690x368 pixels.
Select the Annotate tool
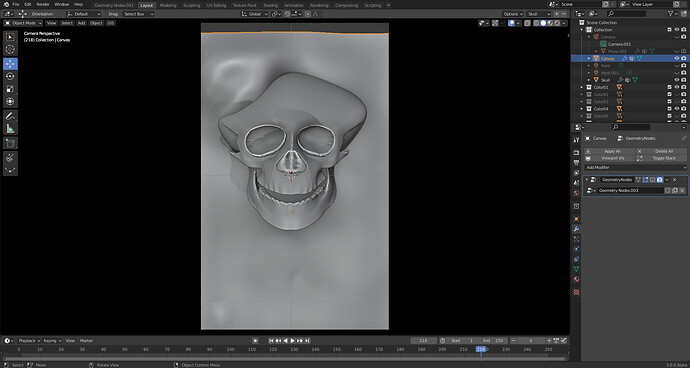coord(11,116)
